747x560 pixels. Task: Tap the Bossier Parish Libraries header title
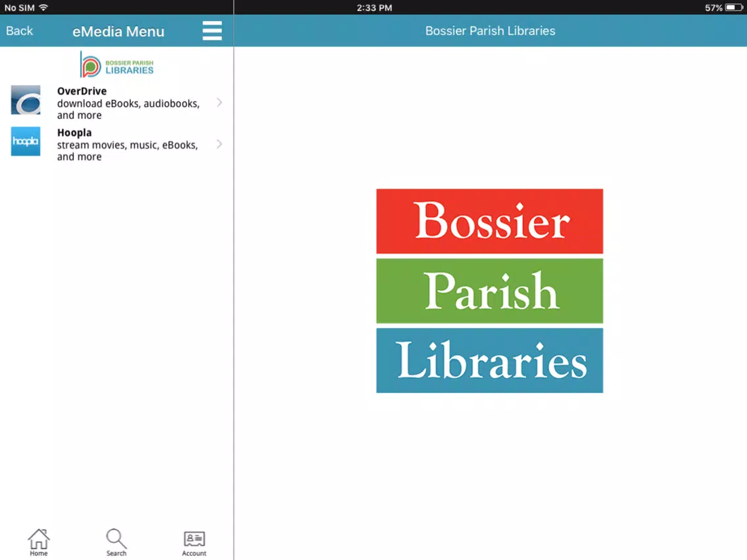[491, 31]
